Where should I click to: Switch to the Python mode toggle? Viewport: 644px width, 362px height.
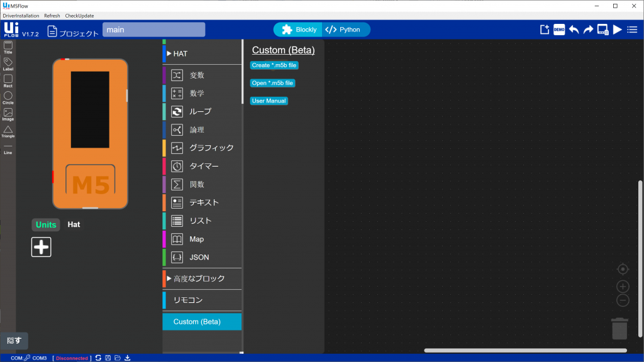pyautogui.click(x=345, y=29)
